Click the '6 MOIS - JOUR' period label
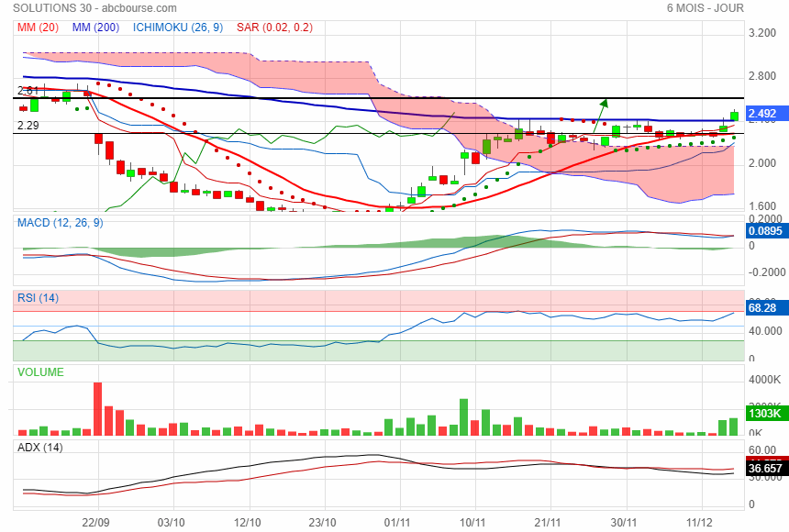The width and height of the screenshot is (789, 532). (x=705, y=8)
